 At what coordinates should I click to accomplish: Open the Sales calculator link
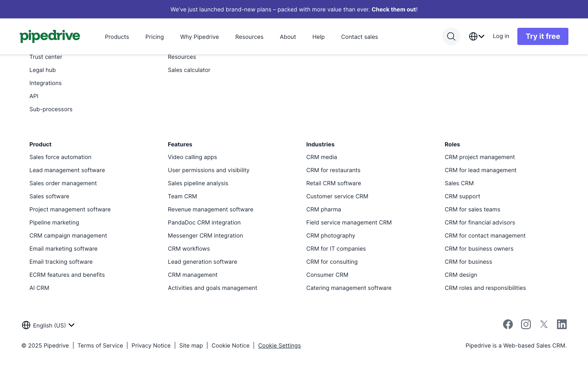(189, 70)
